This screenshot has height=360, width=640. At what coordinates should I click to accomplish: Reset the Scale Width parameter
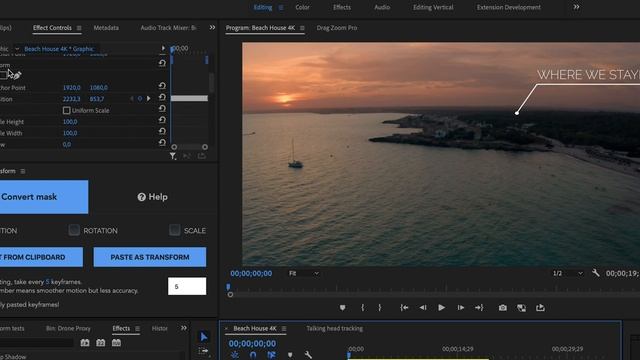point(162,131)
